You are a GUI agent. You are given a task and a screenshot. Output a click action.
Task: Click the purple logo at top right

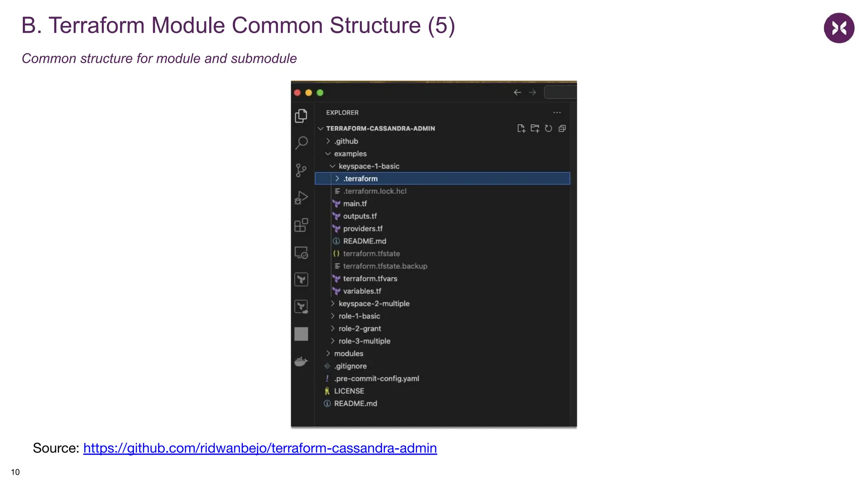pyautogui.click(x=839, y=28)
